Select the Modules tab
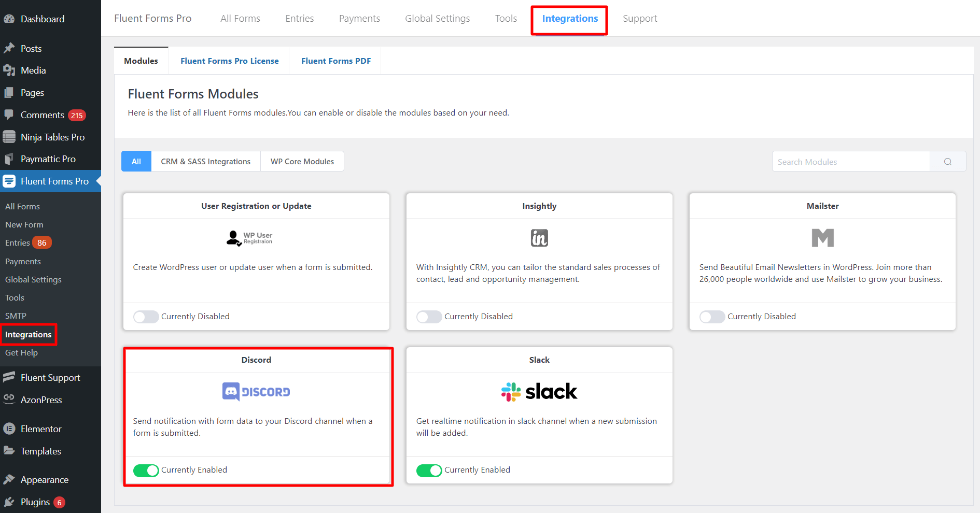This screenshot has width=980, height=513. click(x=141, y=61)
